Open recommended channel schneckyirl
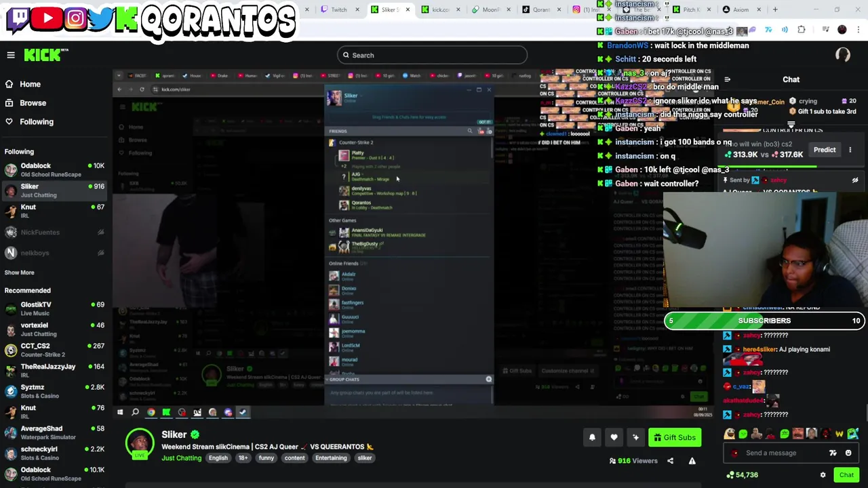 coord(54,453)
